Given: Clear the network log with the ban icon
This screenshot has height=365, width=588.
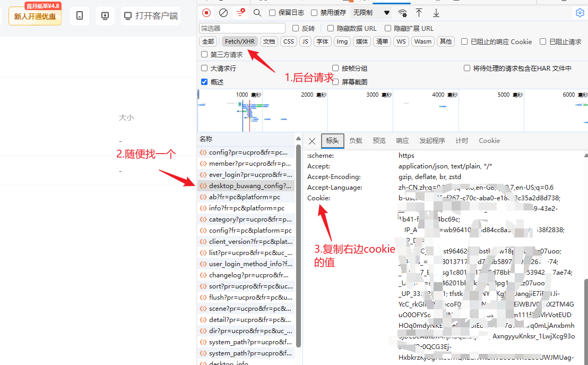Looking at the screenshot, I should coord(223,13).
